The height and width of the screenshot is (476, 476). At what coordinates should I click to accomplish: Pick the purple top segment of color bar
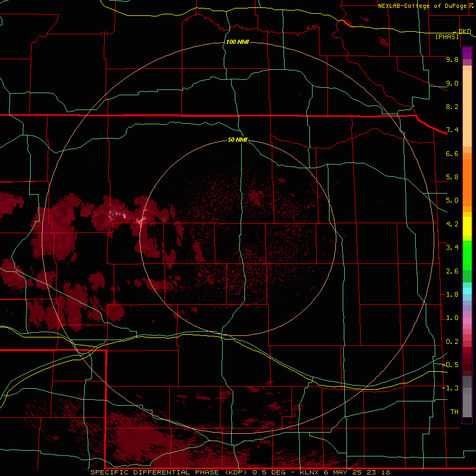(467, 53)
